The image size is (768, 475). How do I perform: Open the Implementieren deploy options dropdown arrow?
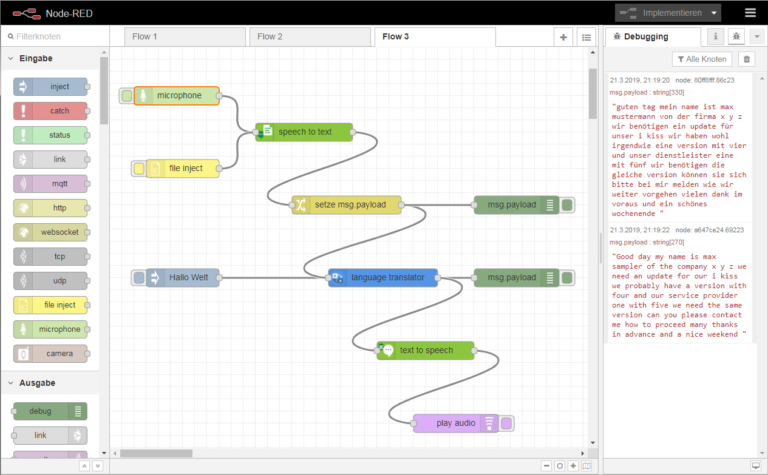pyautogui.click(x=714, y=13)
